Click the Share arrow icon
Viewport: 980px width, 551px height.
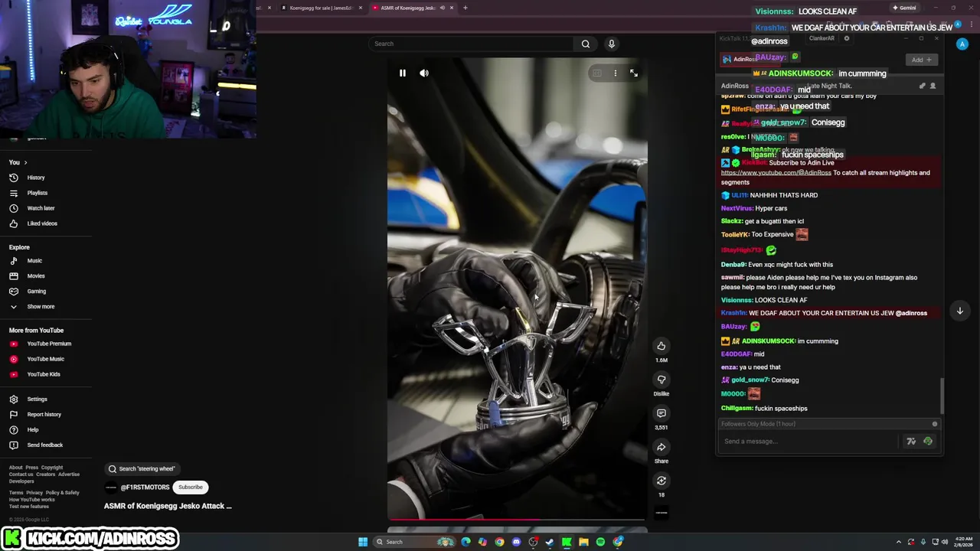point(661,447)
